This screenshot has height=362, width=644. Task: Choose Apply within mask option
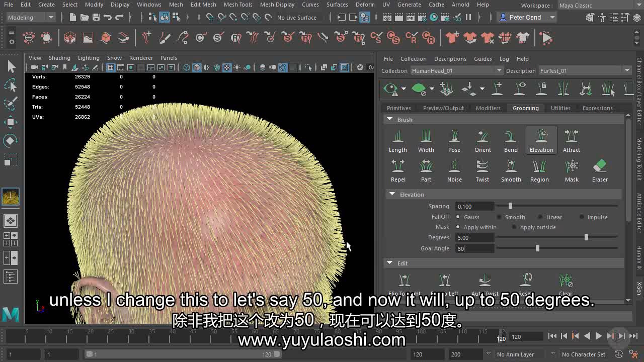[476, 227]
